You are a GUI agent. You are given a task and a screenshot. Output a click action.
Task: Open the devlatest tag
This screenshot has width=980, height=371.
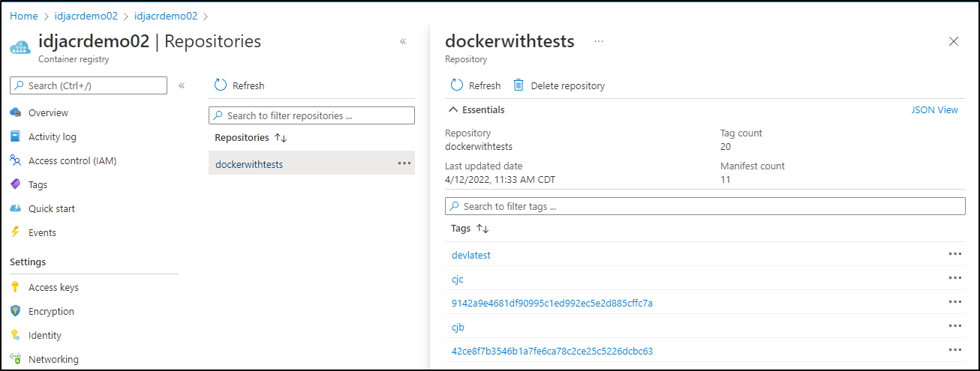coord(471,255)
